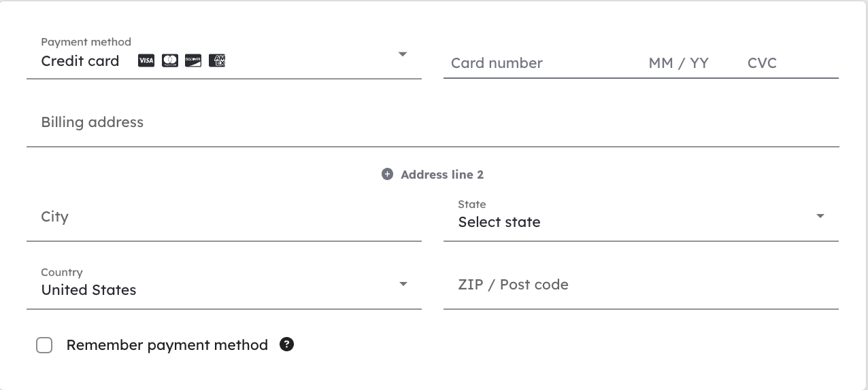The image size is (868, 390).
Task: Click the Discover card icon
Action: [193, 61]
